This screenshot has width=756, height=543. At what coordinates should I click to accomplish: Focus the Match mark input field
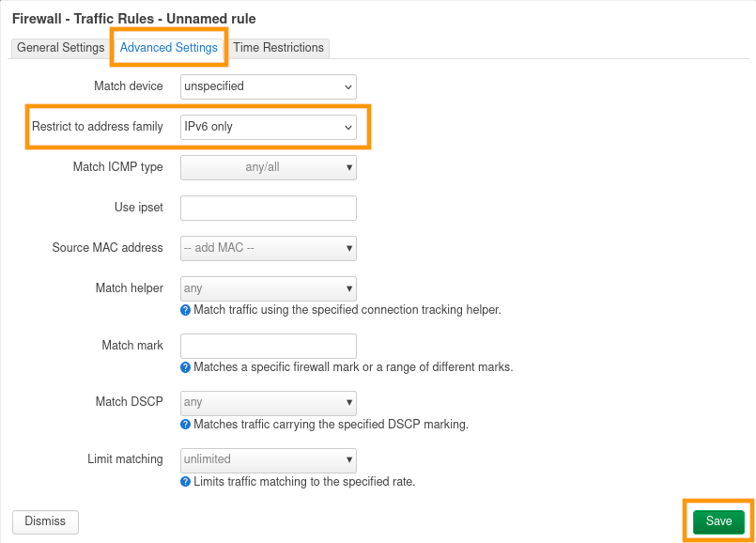268,346
